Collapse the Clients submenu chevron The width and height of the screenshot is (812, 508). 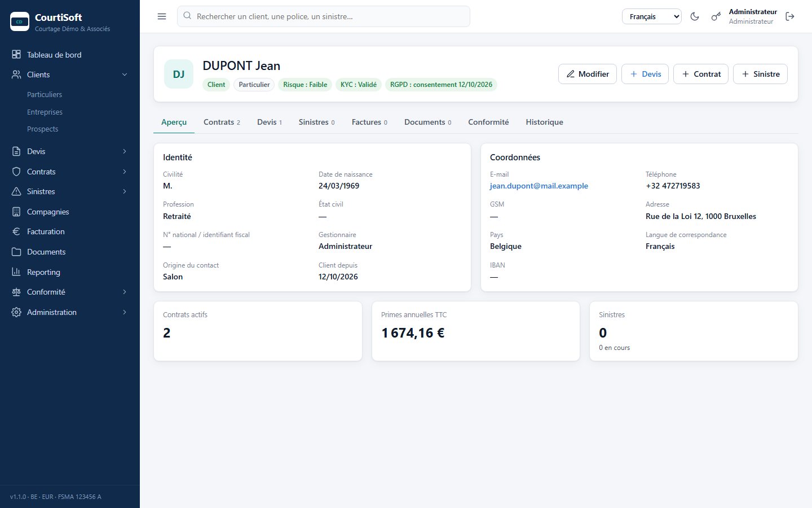(125, 75)
